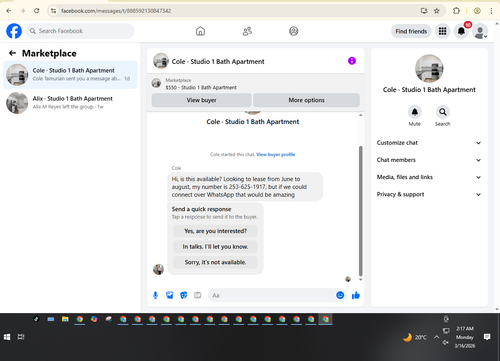Viewport: 500px width, 361px height.
Task: Go back using Marketplace back arrow
Action: point(12,53)
